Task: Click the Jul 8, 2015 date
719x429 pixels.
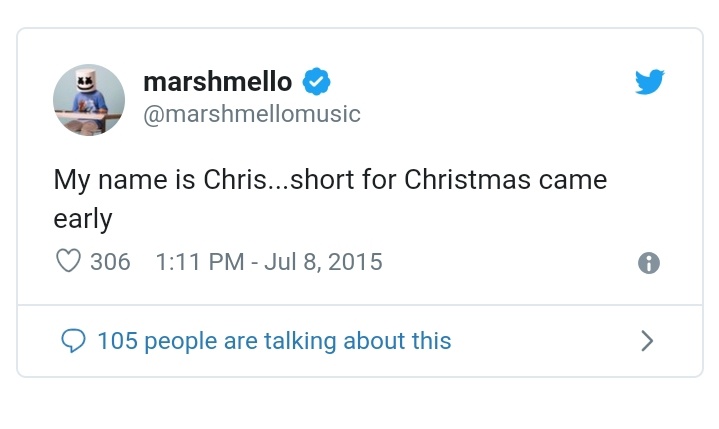Action: click(323, 262)
